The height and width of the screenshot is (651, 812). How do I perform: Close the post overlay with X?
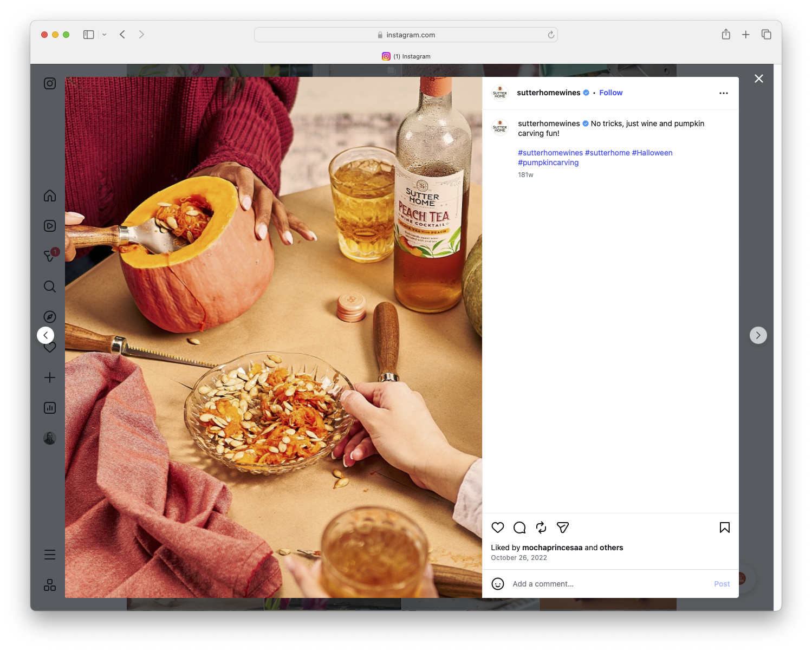point(759,79)
